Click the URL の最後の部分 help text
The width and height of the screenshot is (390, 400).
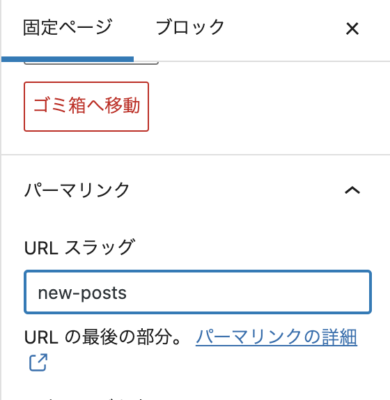103,337
